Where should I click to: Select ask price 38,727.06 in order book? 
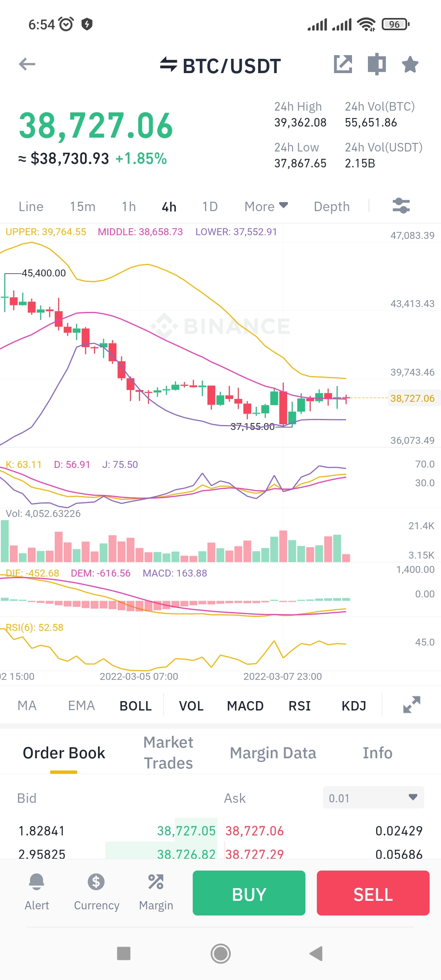(254, 831)
